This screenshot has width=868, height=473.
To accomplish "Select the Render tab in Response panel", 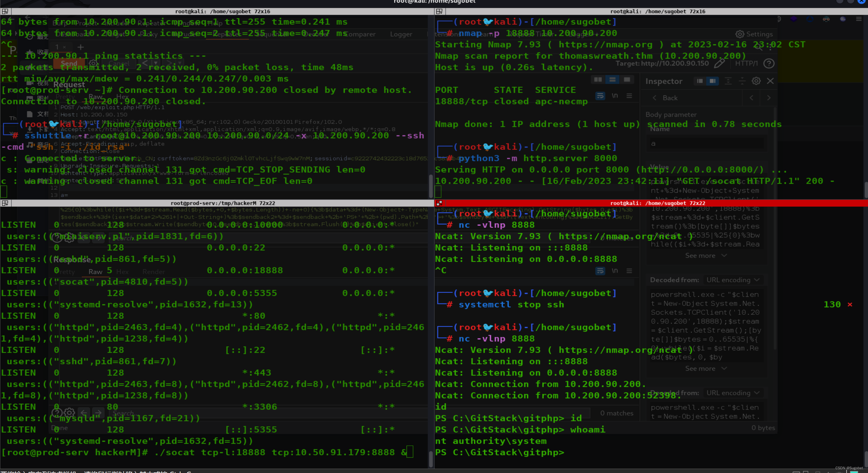I will click(154, 272).
